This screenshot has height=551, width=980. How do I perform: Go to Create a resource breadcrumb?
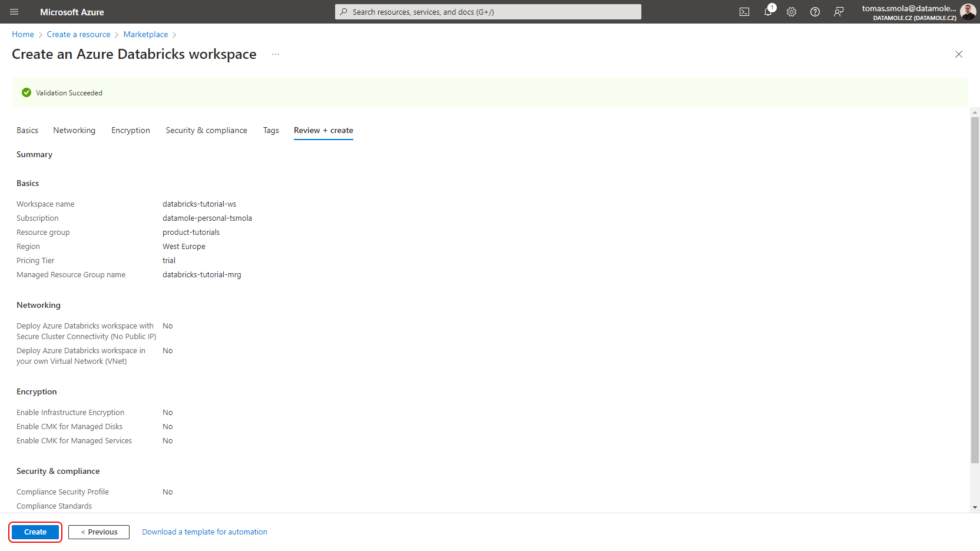(79, 34)
